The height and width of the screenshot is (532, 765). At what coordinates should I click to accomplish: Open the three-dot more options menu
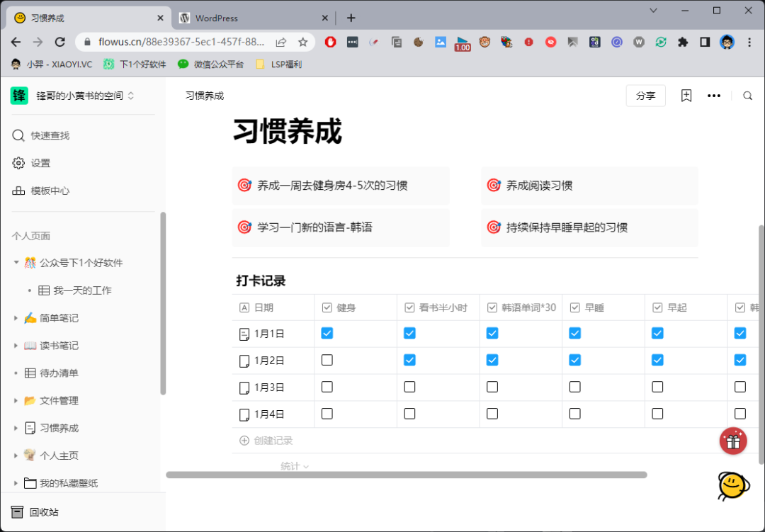click(x=714, y=96)
